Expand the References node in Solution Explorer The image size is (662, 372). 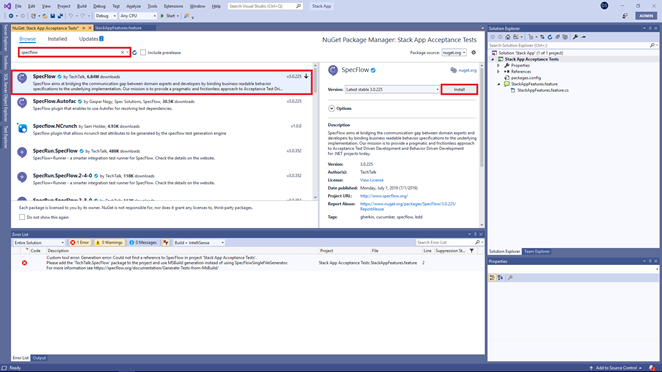click(498, 72)
